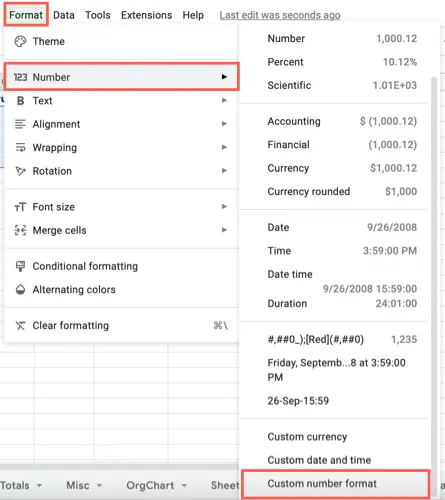Expand the Text submenu arrow

(x=224, y=100)
